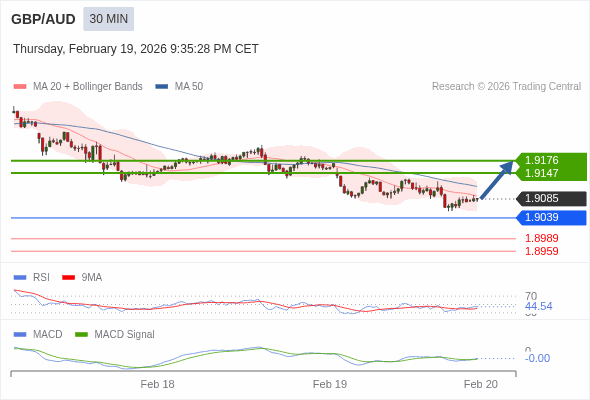
Task: Click the RSI legend label
Action: (41, 278)
